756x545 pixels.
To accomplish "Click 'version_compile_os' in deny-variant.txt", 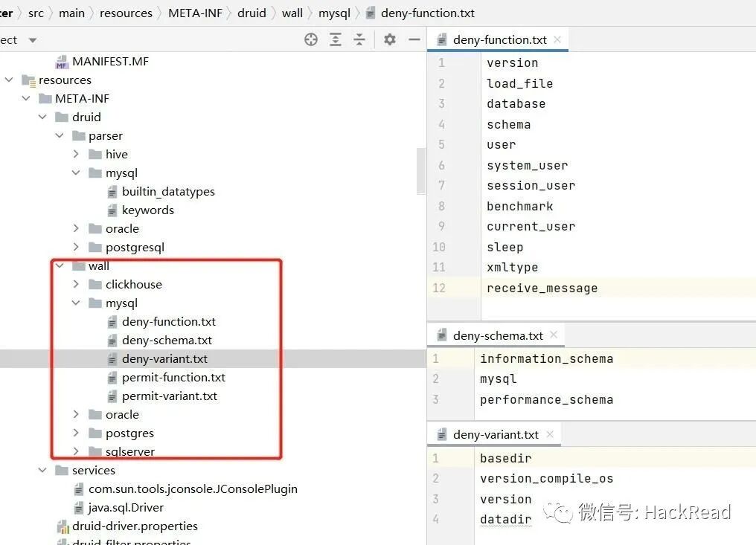I will tap(546, 479).
